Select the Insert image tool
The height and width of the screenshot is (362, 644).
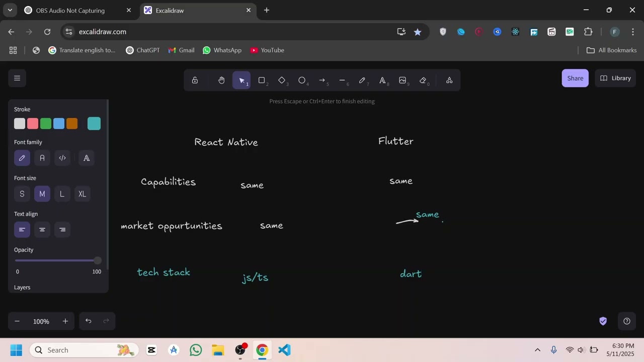[403, 80]
